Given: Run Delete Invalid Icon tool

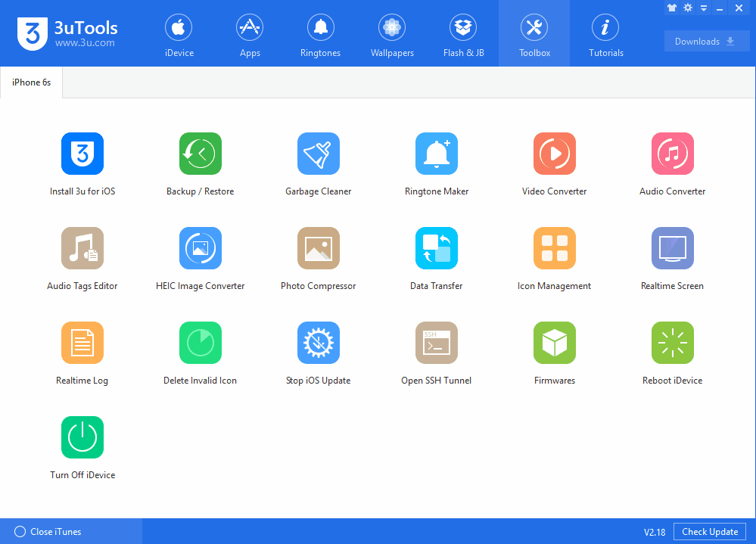Looking at the screenshot, I should (200, 343).
